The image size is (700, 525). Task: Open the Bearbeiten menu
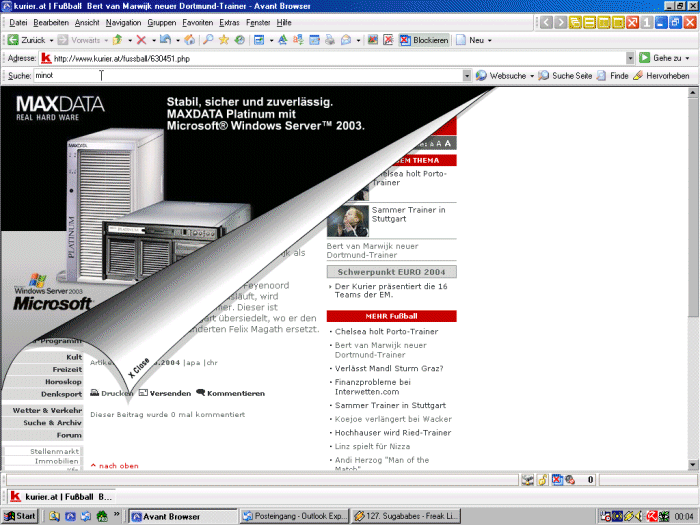[51, 22]
